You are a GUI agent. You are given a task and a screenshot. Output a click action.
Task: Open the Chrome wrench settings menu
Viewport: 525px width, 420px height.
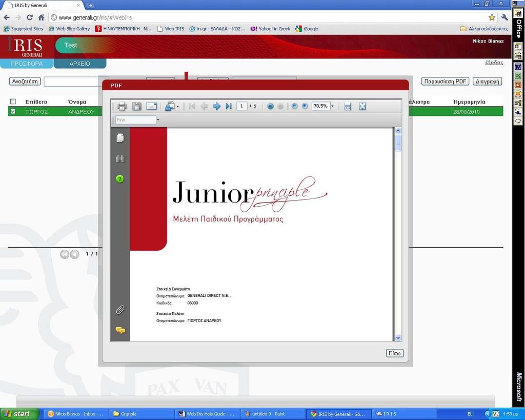(x=504, y=17)
